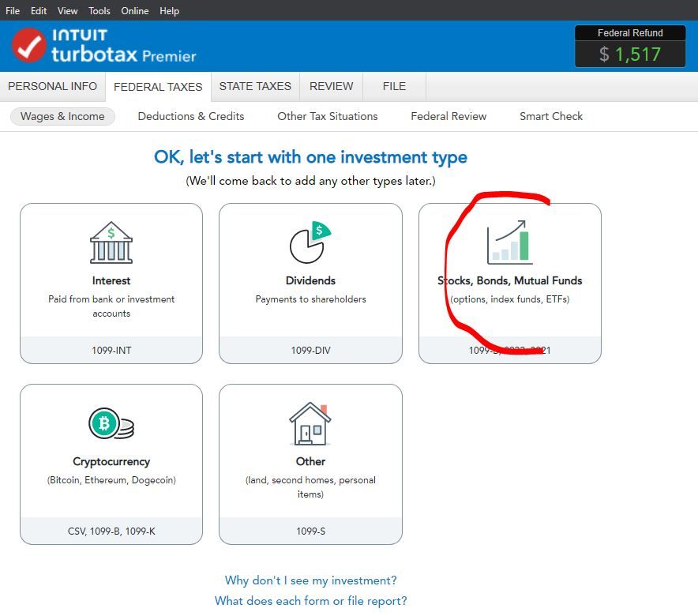Click the Federal Refund amount display
698x616 pixels.
coord(630,47)
